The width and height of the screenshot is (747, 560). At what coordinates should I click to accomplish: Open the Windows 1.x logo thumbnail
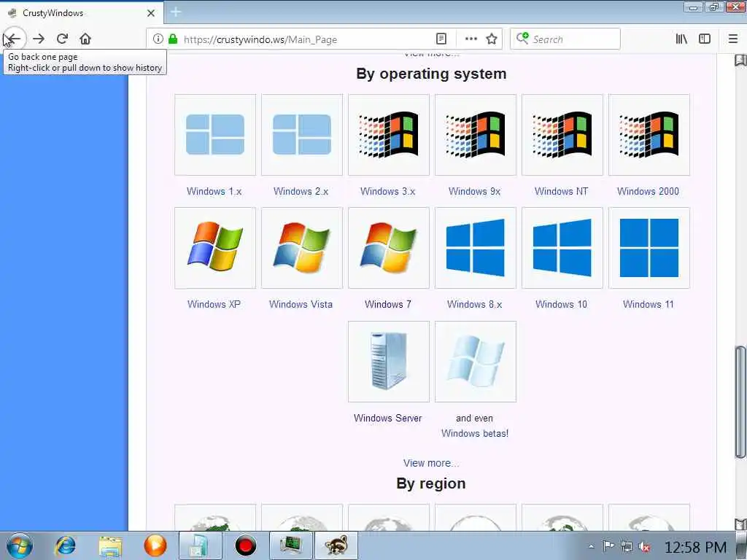pyautogui.click(x=215, y=135)
